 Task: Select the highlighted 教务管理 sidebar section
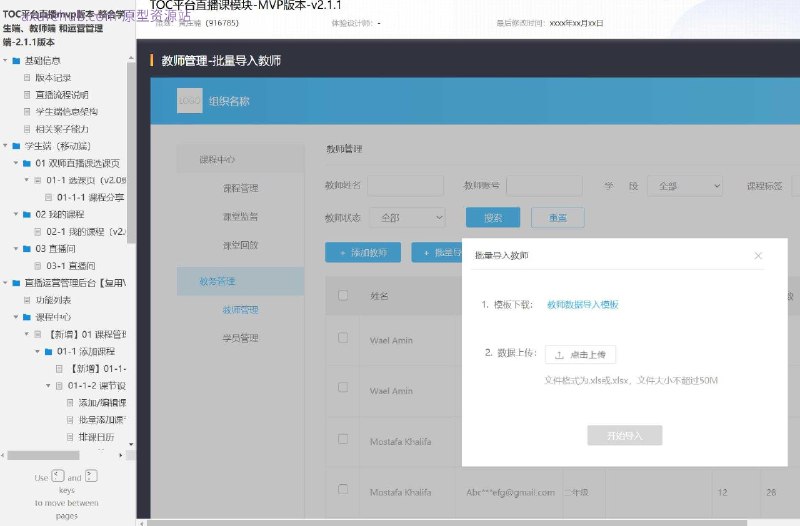[240, 281]
